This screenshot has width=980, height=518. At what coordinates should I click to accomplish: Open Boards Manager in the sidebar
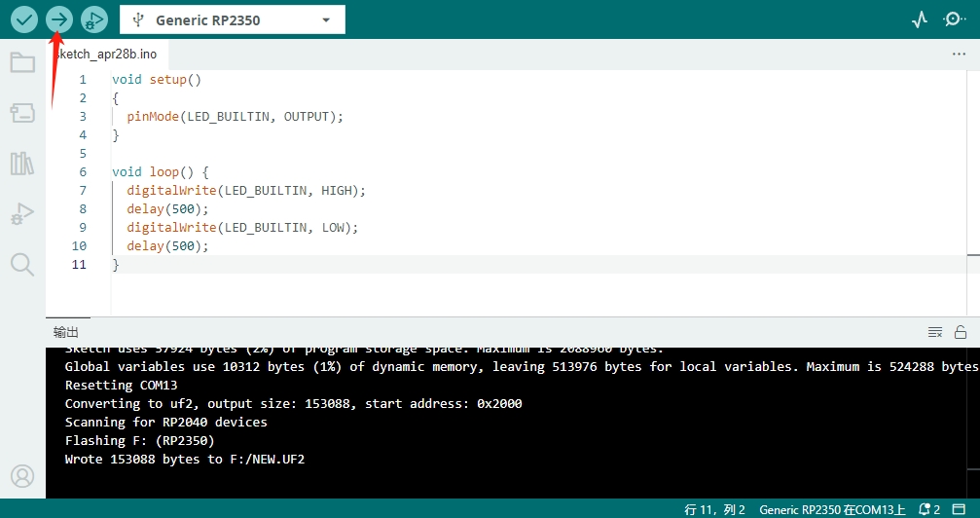coord(21,113)
